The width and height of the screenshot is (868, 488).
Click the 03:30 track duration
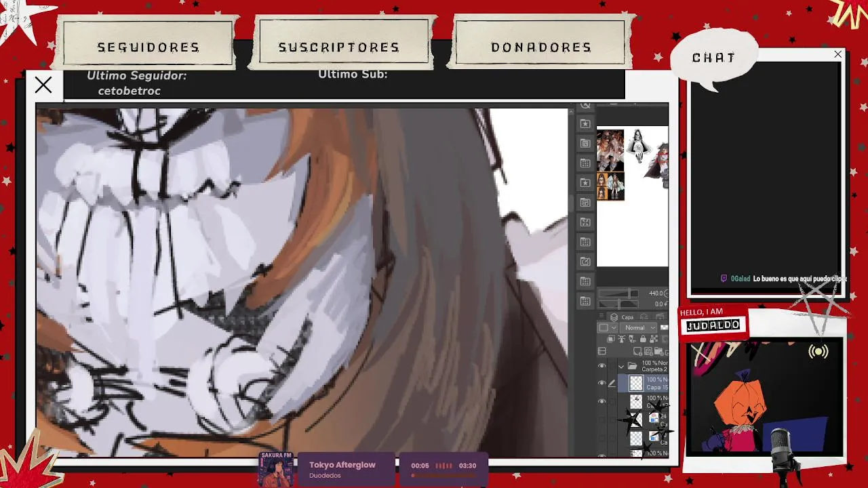pos(467,466)
